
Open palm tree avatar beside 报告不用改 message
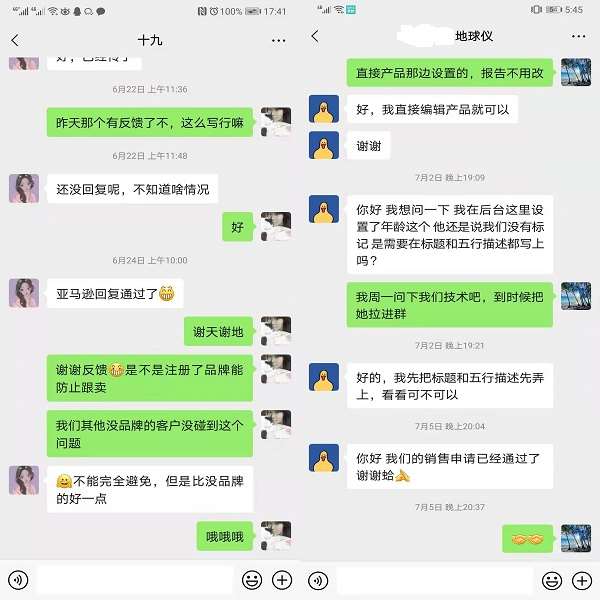pyautogui.click(x=576, y=72)
